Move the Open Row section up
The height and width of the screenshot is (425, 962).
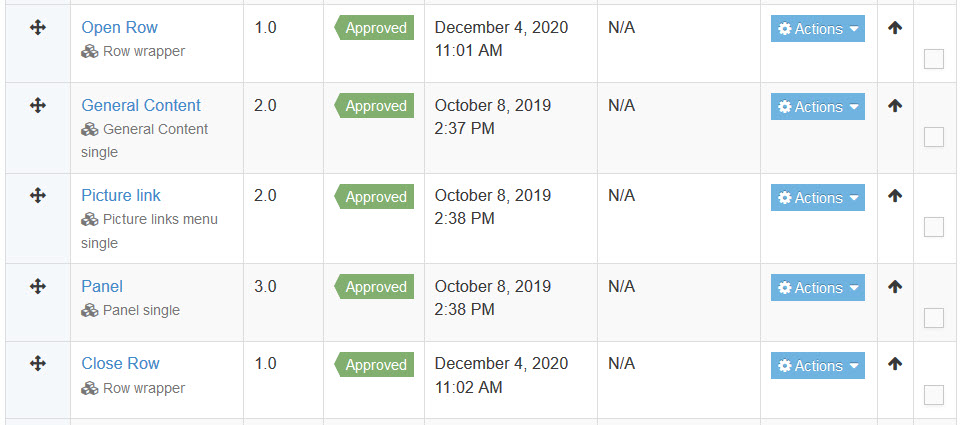click(x=895, y=28)
